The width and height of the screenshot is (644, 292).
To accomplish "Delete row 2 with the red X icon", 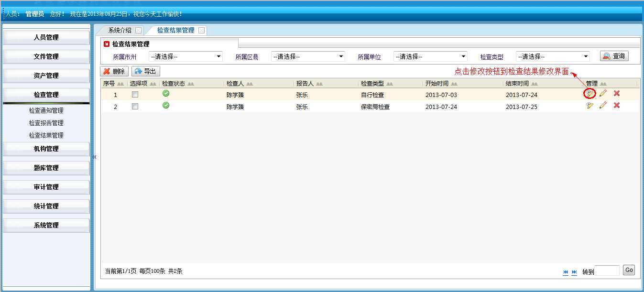I will coord(617,105).
